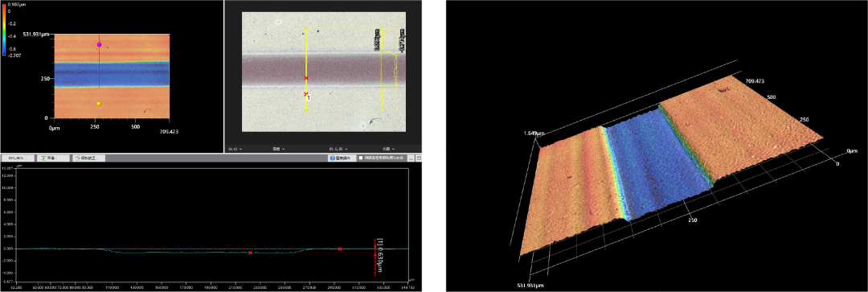This screenshot has width=868, height=292.
Task: Open the (x, y) dropdown below the optical image
Action: 235,149
